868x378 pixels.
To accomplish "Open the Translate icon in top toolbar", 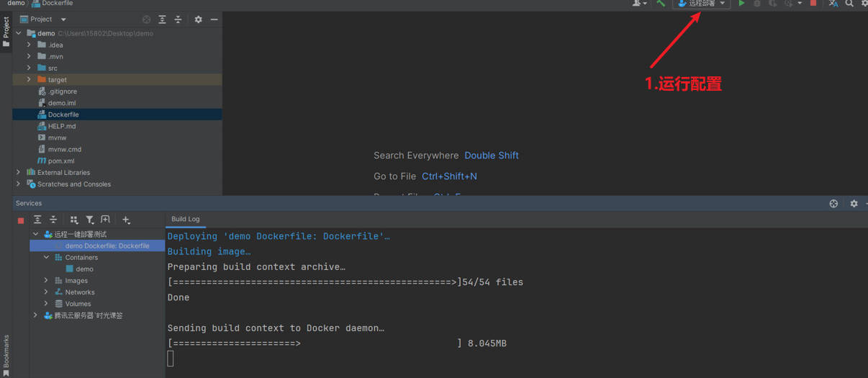I will point(833,4).
